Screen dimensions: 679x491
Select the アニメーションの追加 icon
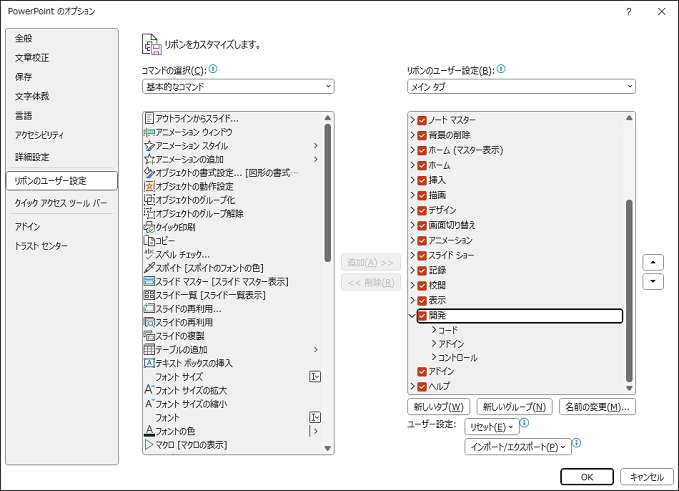click(x=149, y=159)
